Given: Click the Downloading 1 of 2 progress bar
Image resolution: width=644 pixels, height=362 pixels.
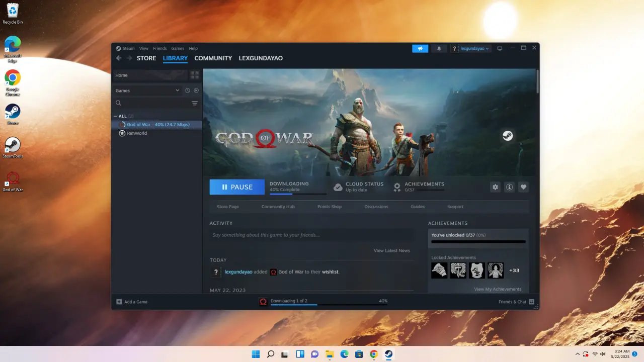Looking at the screenshot, I should pos(329,305).
